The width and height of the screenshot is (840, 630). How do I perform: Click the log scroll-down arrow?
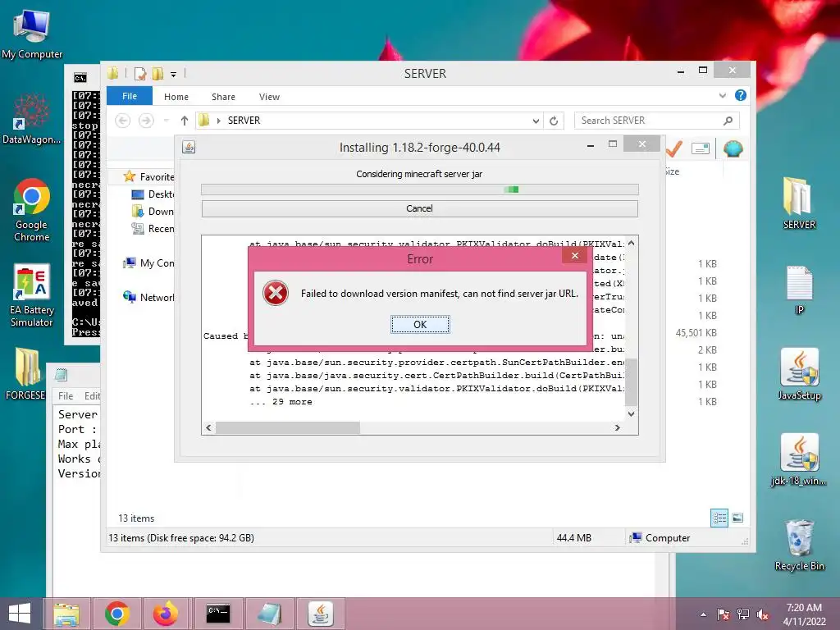631,413
